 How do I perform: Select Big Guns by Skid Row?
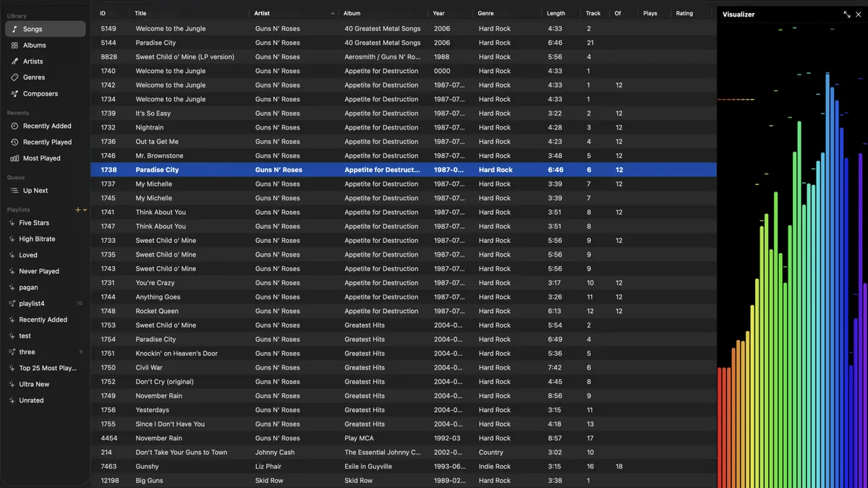(404, 481)
